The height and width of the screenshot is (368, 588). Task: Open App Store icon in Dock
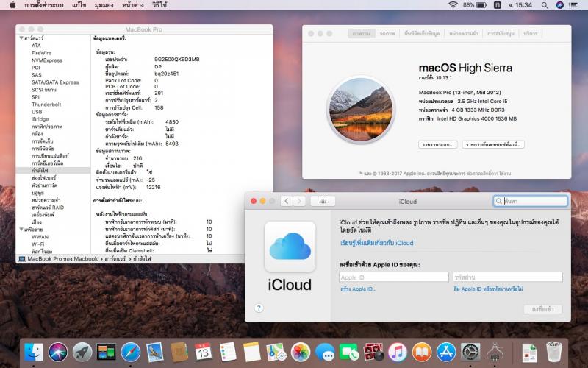tap(446, 353)
